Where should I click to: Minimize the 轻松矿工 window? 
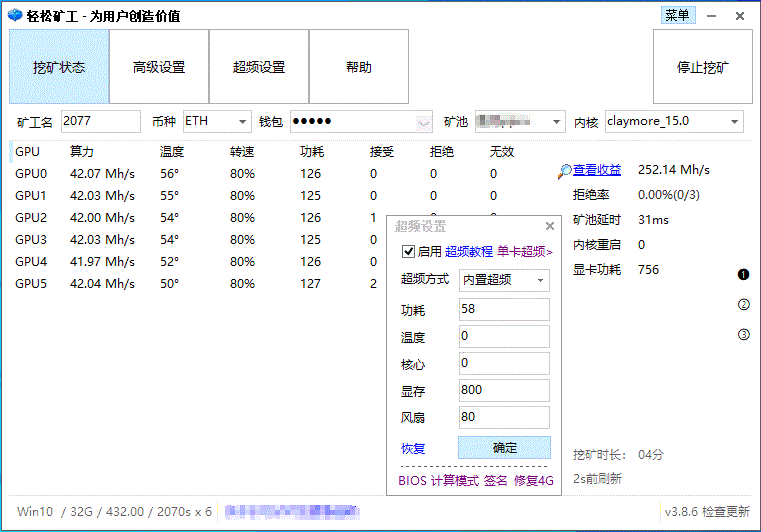click(711, 16)
